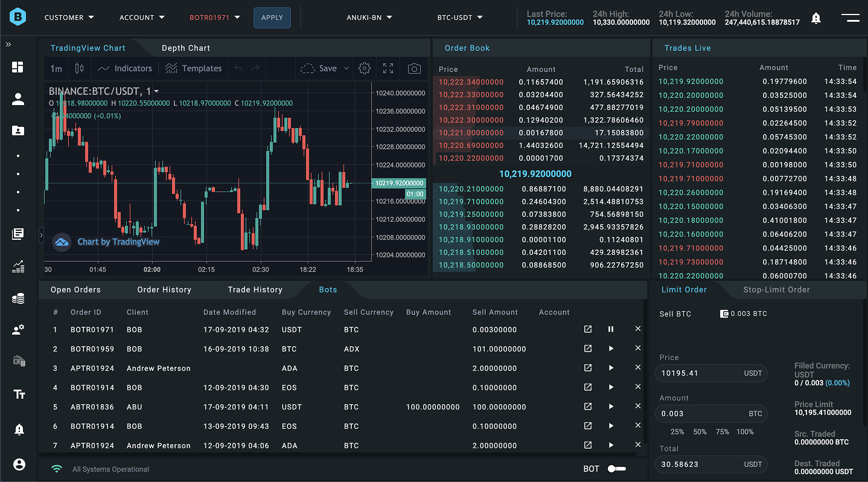The width and height of the screenshot is (868, 482).
Task: Switch to the TradingView Chart tab
Action: 88,48
